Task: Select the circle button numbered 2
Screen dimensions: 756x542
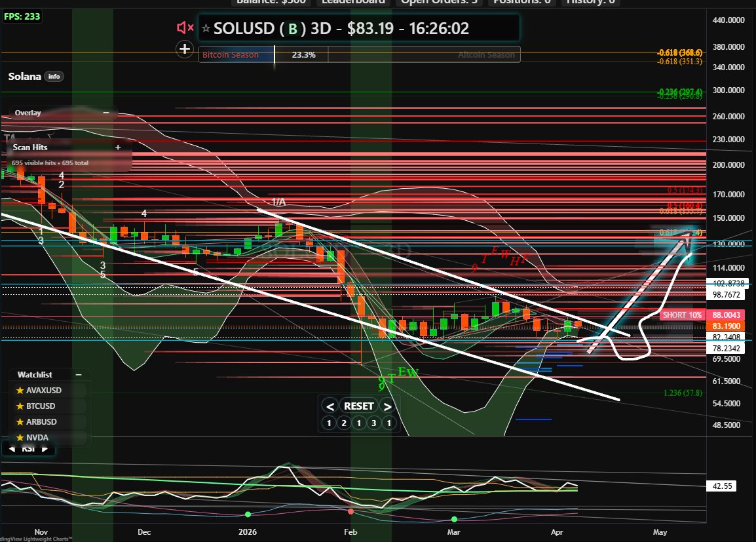Action: click(x=344, y=423)
